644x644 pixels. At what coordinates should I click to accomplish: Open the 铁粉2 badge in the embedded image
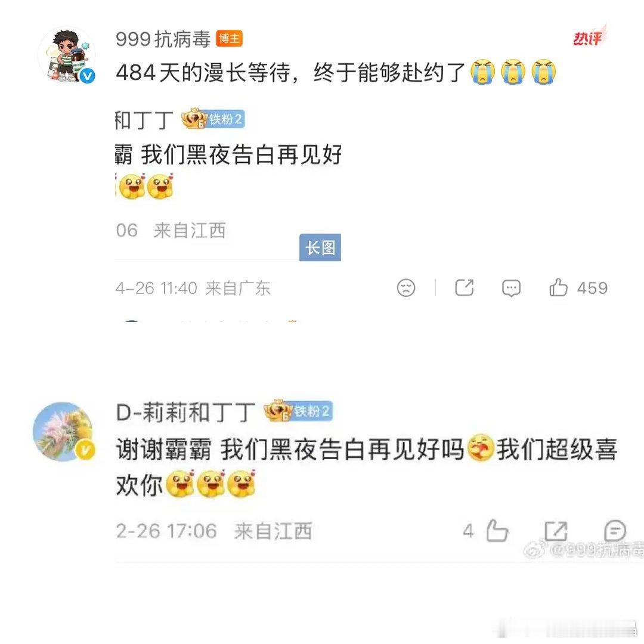pyautogui.click(x=213, y=119)
